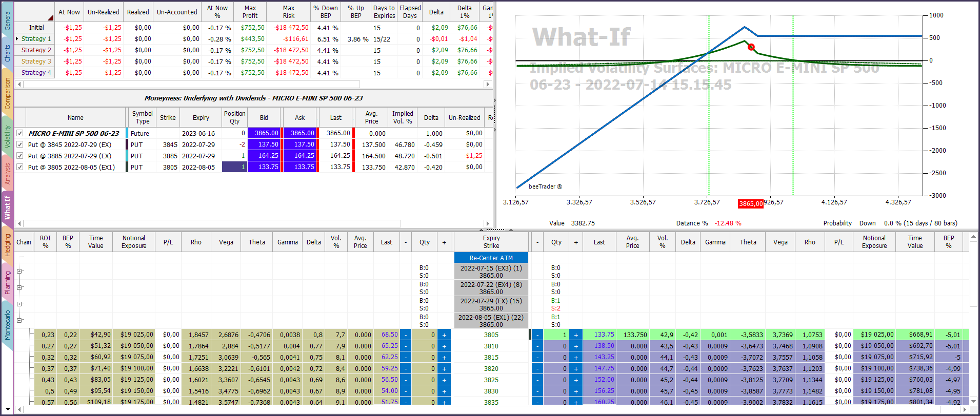Increase call quantity for strike 3805

(444, 335)
